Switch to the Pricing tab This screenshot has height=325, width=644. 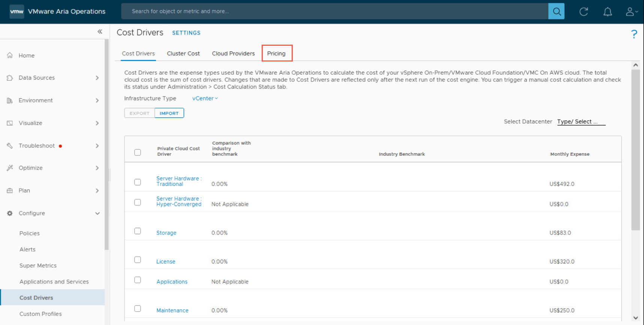tap(276, 53)
